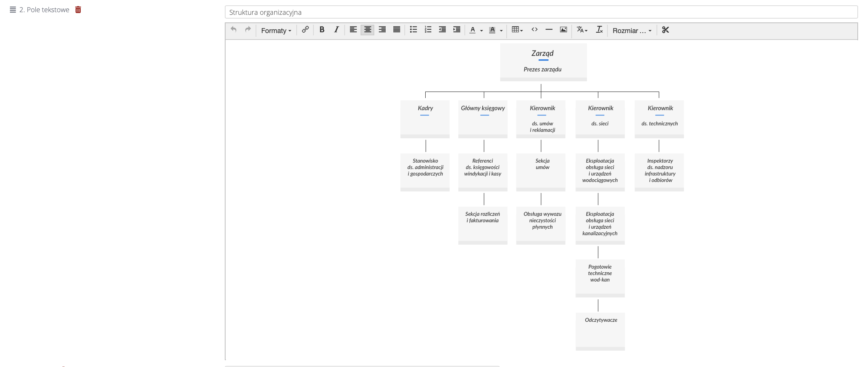The width and height of the screenshot is (868, 367).
Task: Click the Struktura organizacyjna title field
Action: pyautogui.click(x=541, y=12)
